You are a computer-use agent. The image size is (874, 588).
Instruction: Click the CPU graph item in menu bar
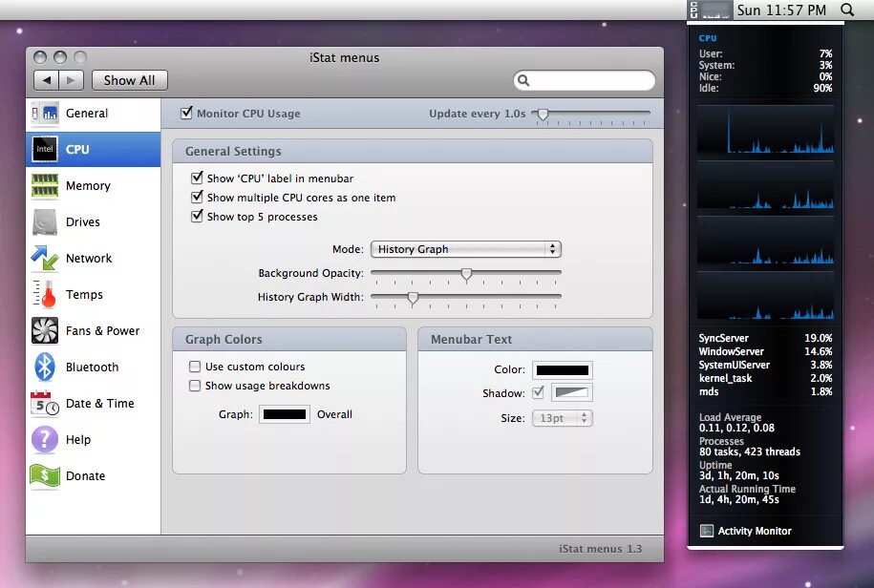pyautogui.click(x=710, y=10)
